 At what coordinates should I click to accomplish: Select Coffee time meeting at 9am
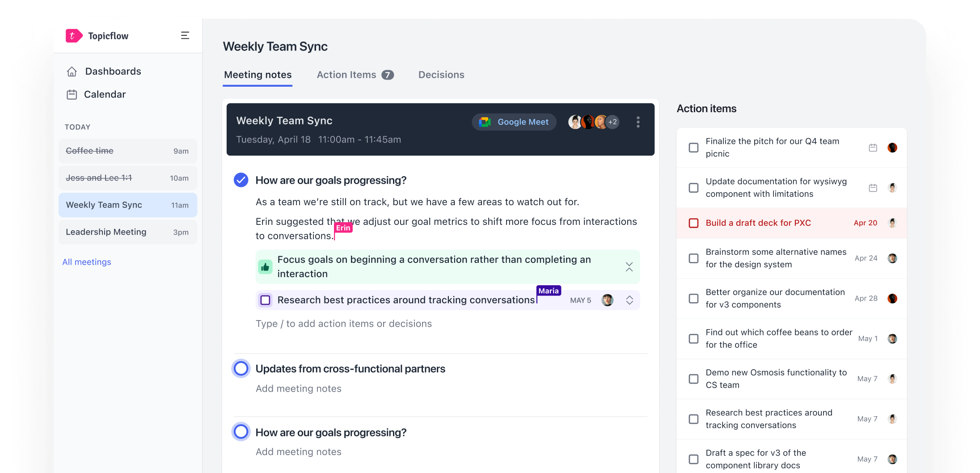[x=128, y=151]
